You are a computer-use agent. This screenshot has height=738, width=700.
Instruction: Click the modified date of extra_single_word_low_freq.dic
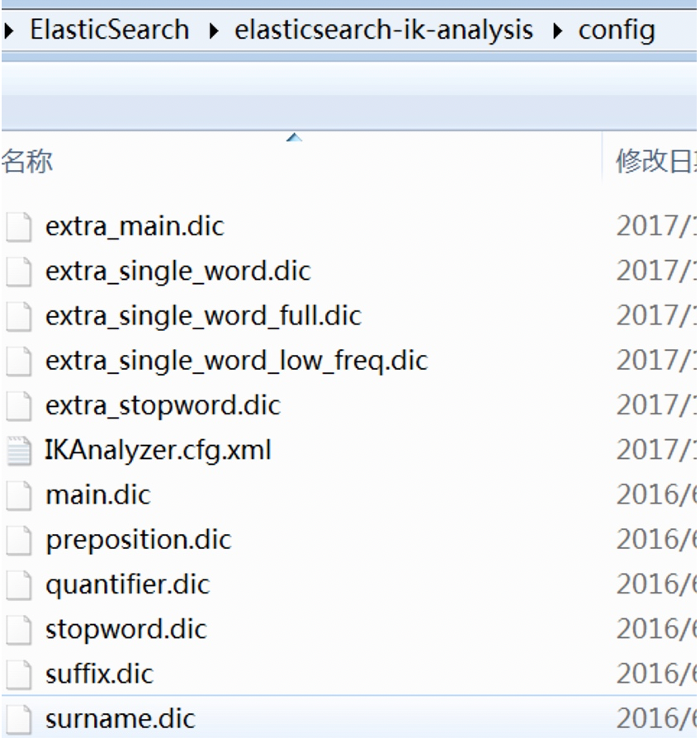pyautogui.click(x=656, y=361)
